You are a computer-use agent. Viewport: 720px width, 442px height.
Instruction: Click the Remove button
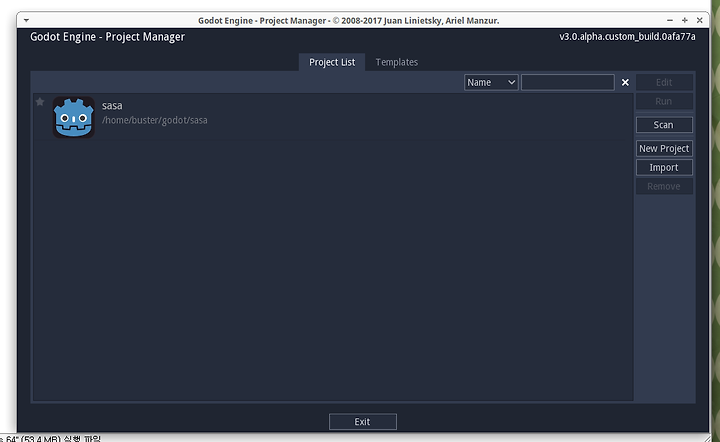664,186
